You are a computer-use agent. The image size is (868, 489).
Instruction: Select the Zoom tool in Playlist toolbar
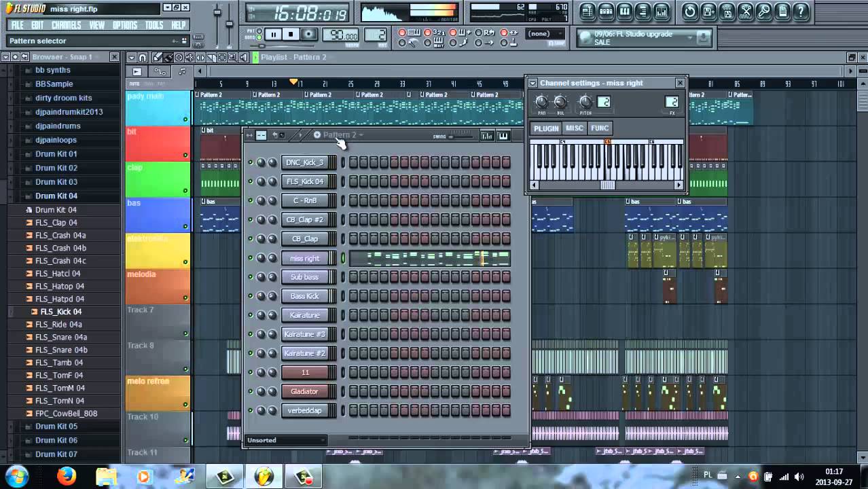[x=233, y=58]
